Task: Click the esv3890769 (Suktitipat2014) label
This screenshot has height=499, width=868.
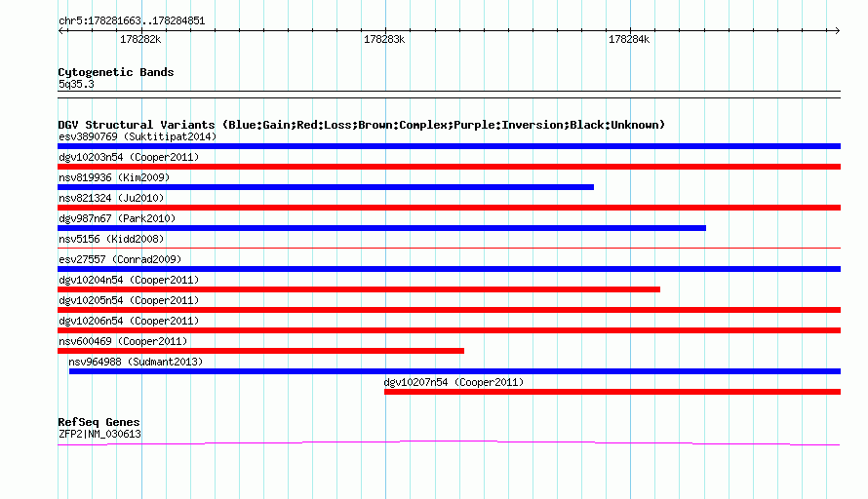Action: (138, 136)
